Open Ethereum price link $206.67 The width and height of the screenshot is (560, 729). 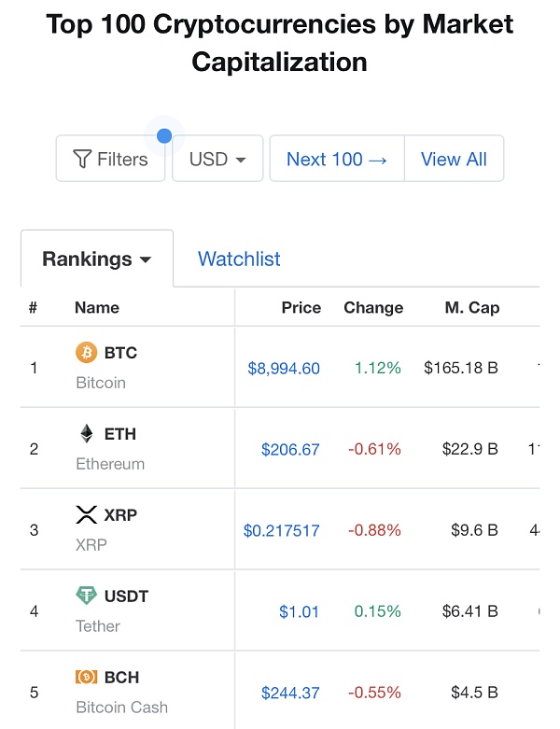point(290,449)
